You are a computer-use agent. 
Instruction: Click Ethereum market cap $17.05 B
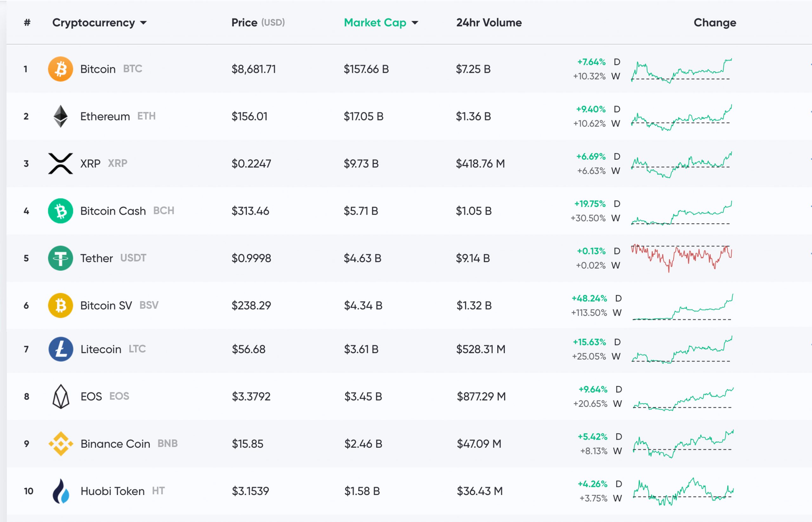[x=363, y=116]
